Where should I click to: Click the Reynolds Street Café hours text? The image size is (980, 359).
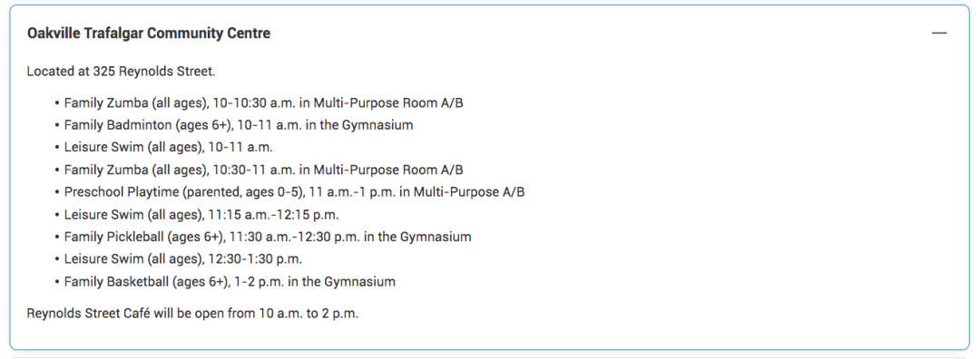192,314
